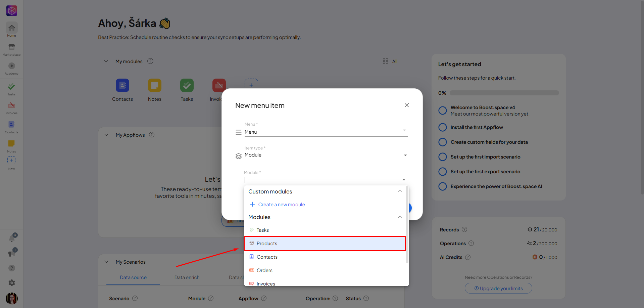This screenshot has width=644, height=308.
Task: Click the Records count 21/20,000
Action: click(x=542, y=230)
